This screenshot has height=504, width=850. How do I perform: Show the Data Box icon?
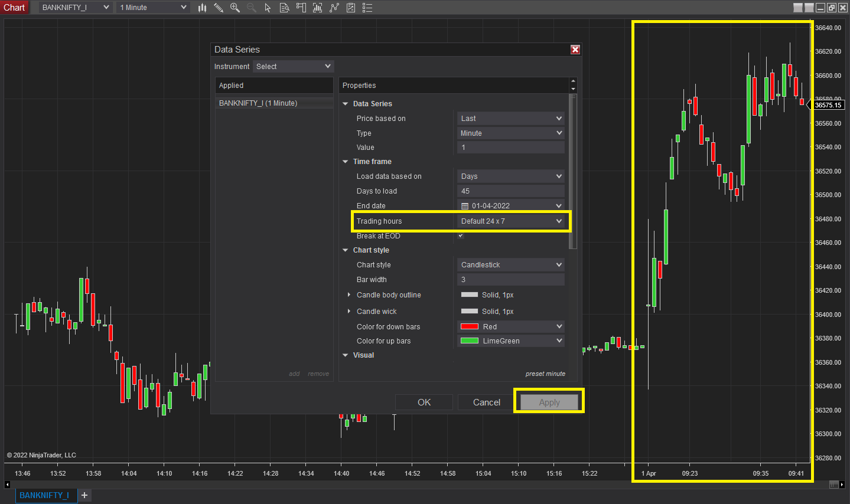click(284, 8)
